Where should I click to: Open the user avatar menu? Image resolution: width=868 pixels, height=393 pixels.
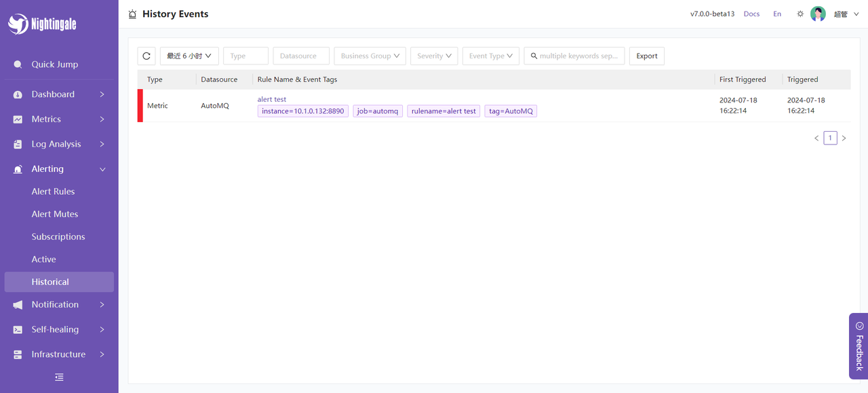(x=818, y=14)
